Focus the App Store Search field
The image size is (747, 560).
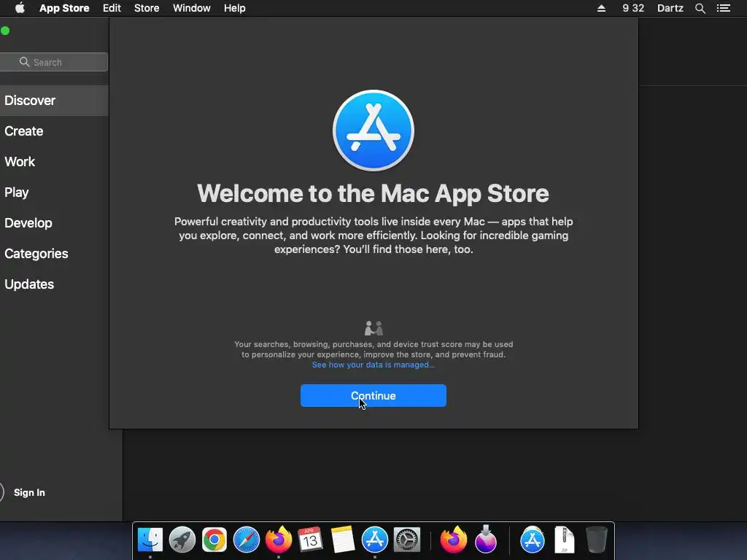point(53,62)
